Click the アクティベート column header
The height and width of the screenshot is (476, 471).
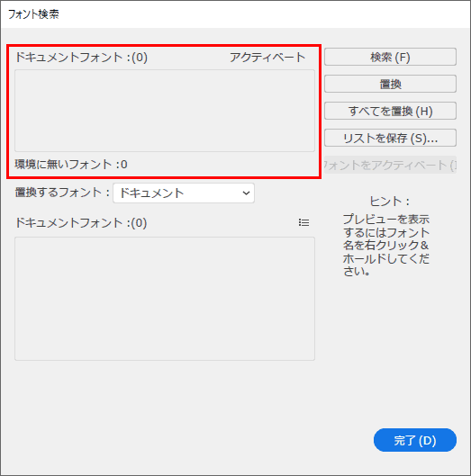(267, 57)
